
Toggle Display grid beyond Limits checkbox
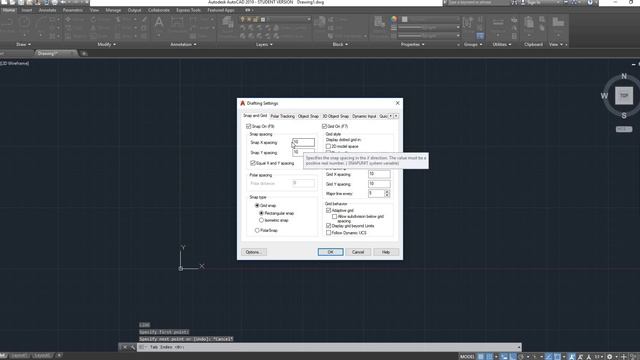(x=328, y=226)
